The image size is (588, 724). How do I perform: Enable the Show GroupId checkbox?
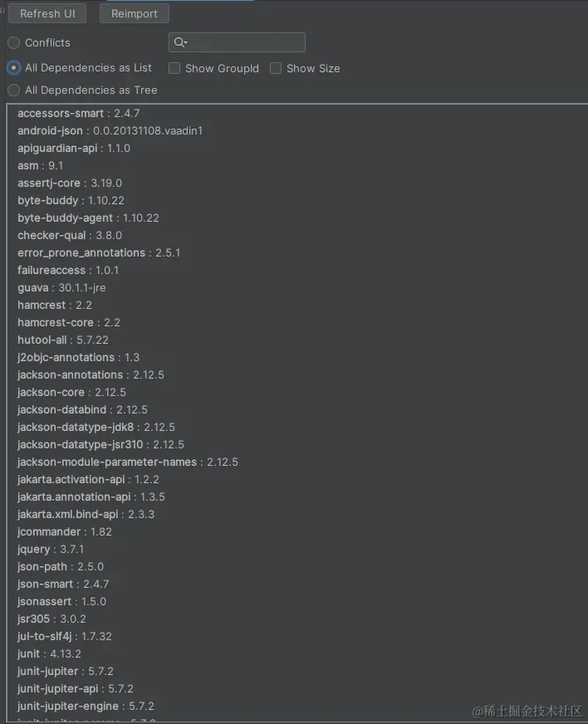click(x=174, y=68)
